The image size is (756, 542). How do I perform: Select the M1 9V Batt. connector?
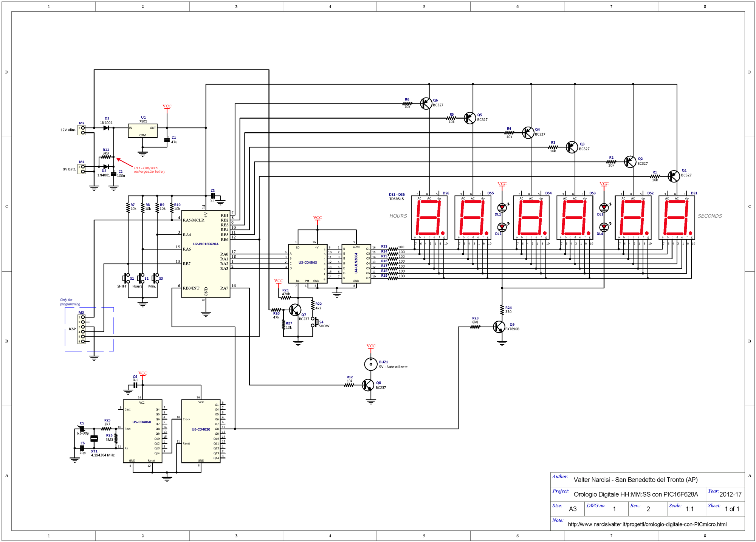tap(82, 169)
